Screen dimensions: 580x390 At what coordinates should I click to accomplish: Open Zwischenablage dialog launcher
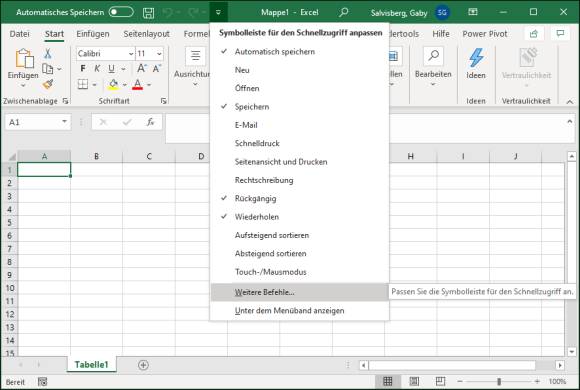[x=65, y=101]
